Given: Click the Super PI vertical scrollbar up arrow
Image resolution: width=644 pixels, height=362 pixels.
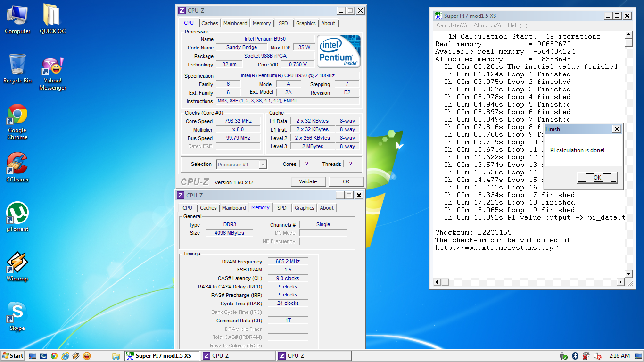Looking at the screenshot, I should click(628, 35).
